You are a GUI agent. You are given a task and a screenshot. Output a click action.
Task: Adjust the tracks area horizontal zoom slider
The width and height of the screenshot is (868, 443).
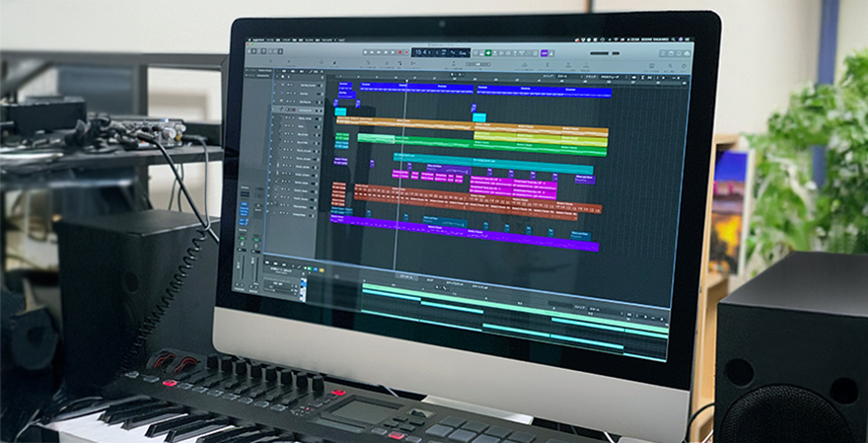677,78
